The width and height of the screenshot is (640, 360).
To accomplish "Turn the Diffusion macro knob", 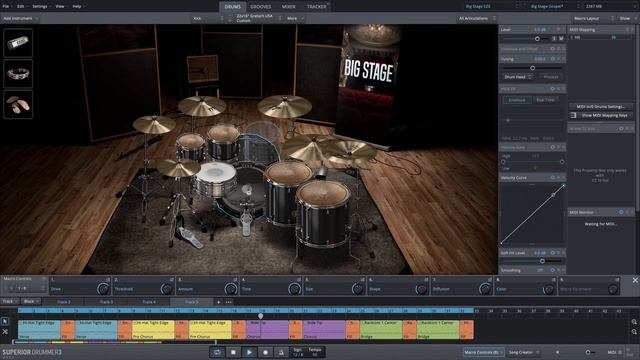I will coord(485,289).
